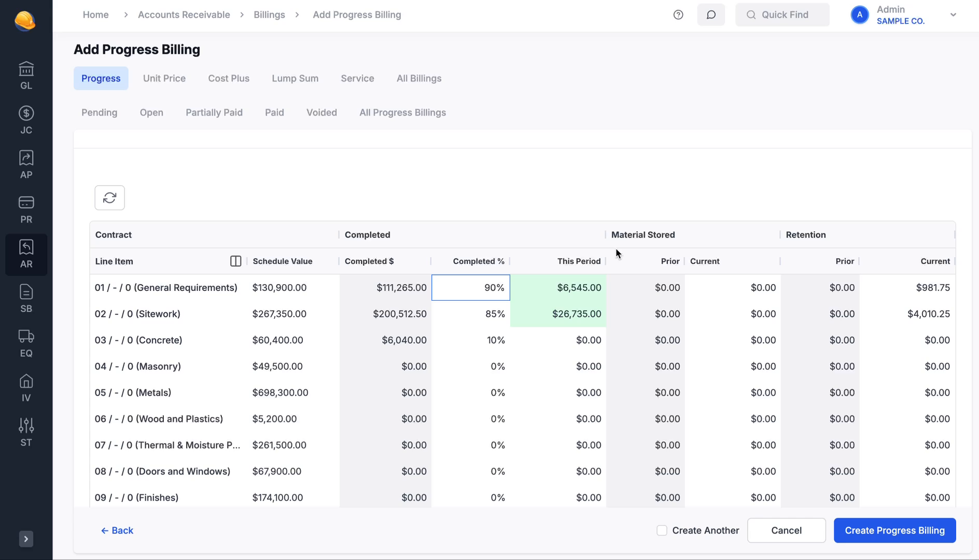Navigate to the AP module
Viewport: 979px width, 560px height.
pyautogui.click(x=26, y=164)
